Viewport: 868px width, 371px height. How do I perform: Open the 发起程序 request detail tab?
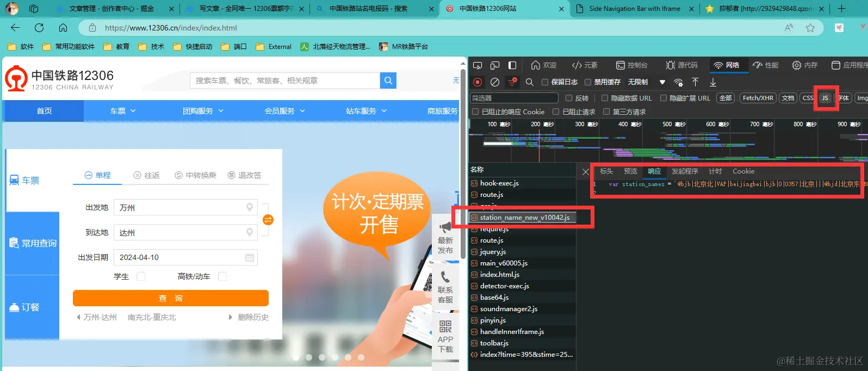[685, 171]
